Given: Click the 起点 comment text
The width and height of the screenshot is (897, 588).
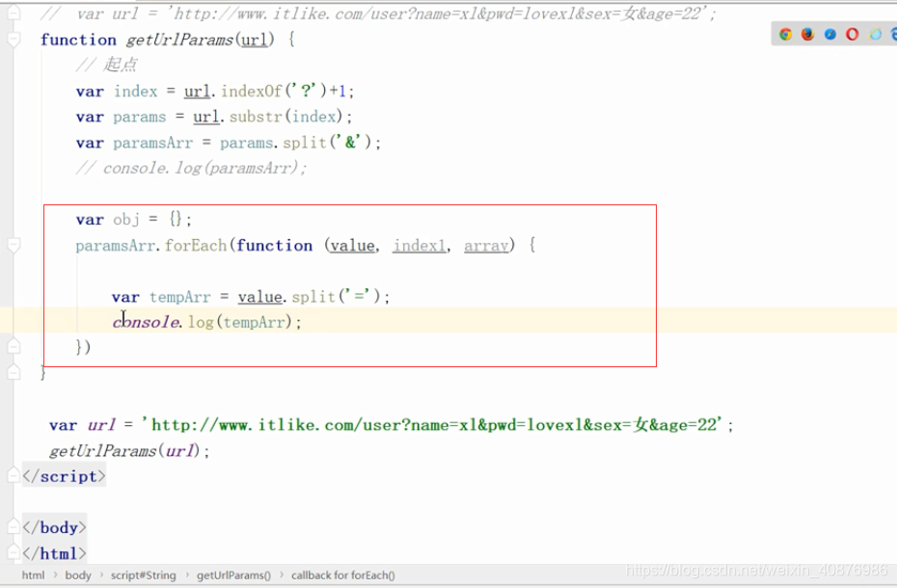Looking at the screenshot, I should tap(121, 65).
